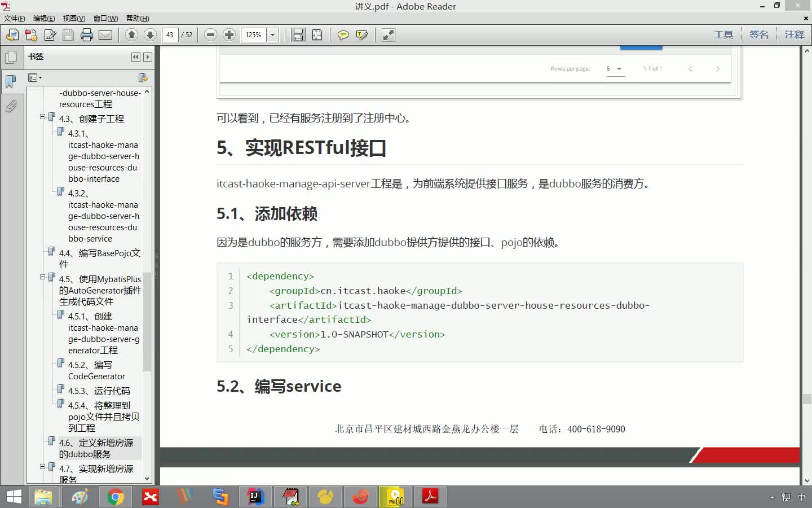Toggle the bookmarks panel icon
812x508 pixels.
coord(11,81)
